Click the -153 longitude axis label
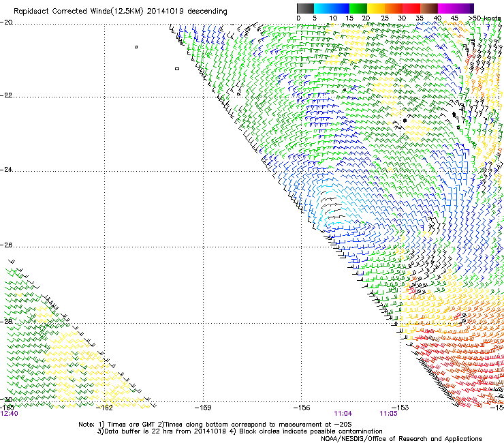The image size is (504, 443). (x=400, y=408)
